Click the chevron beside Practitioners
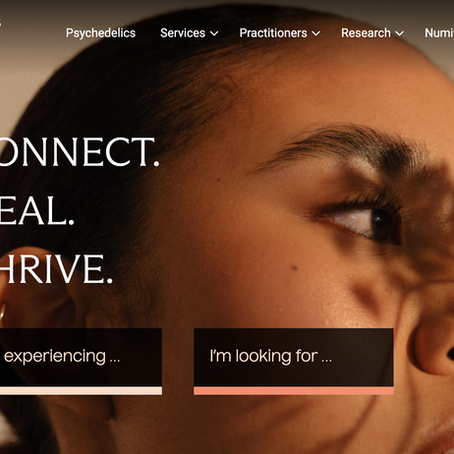Viewport: 454px width, 454px height. click(316, 33)
